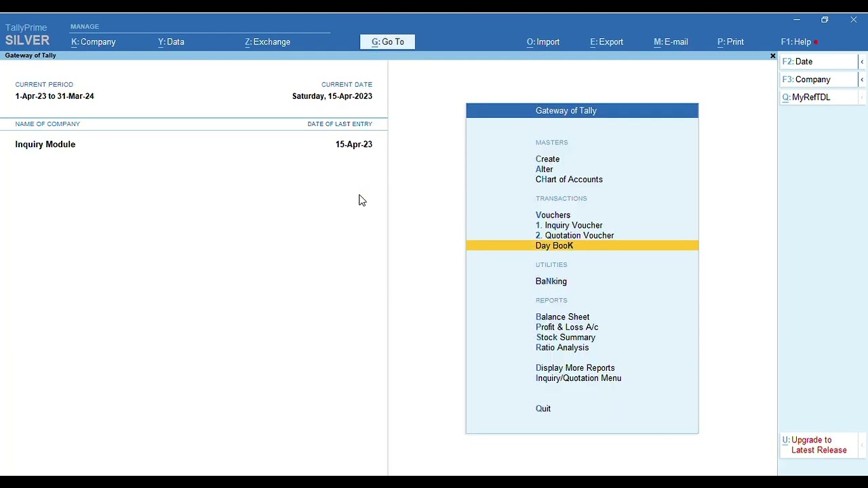Expand the arrow beside F3: Company
The height and width of the screenshot is (488, 868).
(862, 79)
